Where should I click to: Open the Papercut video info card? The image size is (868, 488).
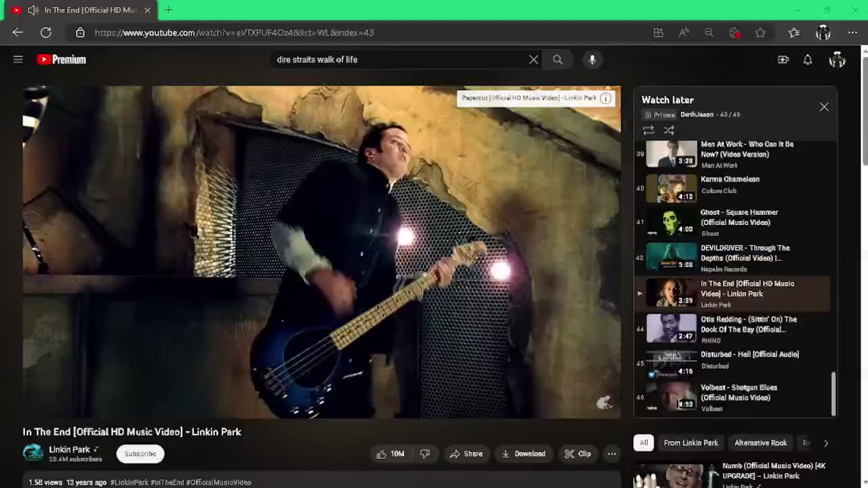536,98
